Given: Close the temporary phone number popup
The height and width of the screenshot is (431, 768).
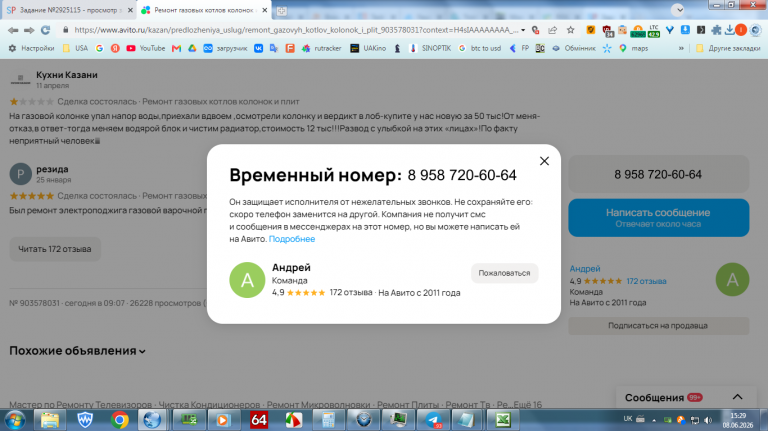Looking at the screenshot, I should (544, 161).
